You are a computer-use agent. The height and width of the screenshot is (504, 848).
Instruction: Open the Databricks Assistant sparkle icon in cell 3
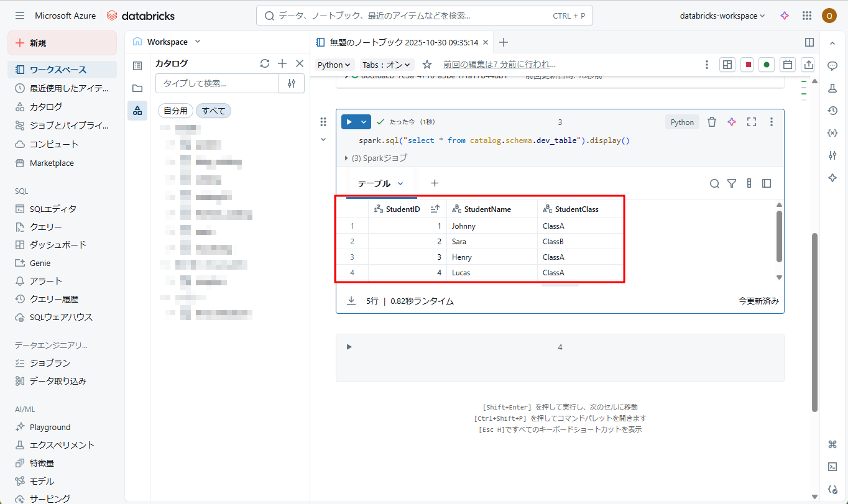[x=732, y=122]
